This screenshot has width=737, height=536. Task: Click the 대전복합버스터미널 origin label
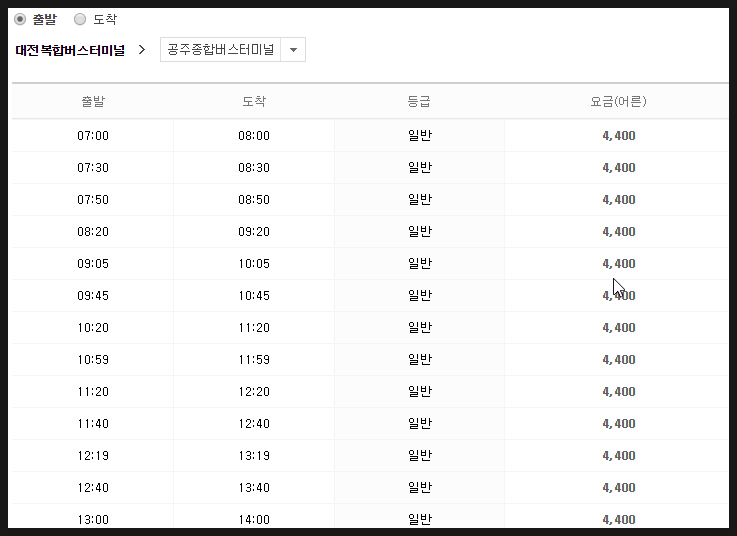pyautogui.click(x=70, y=50)
